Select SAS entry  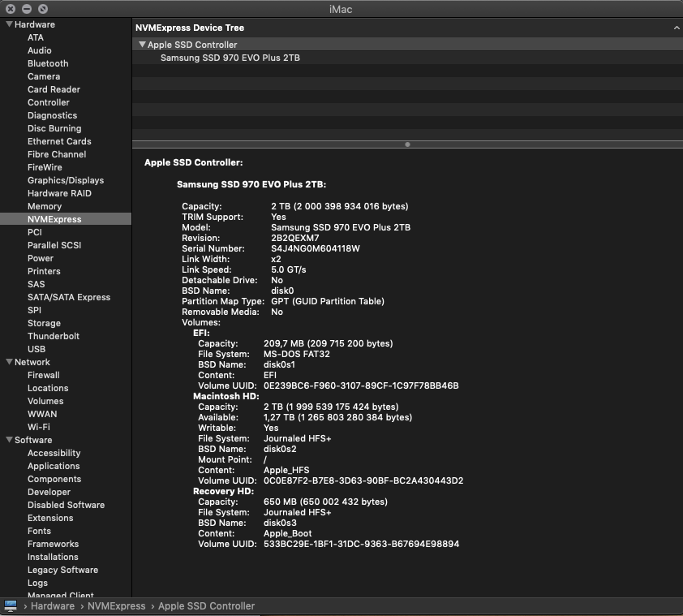click(37, 284)
